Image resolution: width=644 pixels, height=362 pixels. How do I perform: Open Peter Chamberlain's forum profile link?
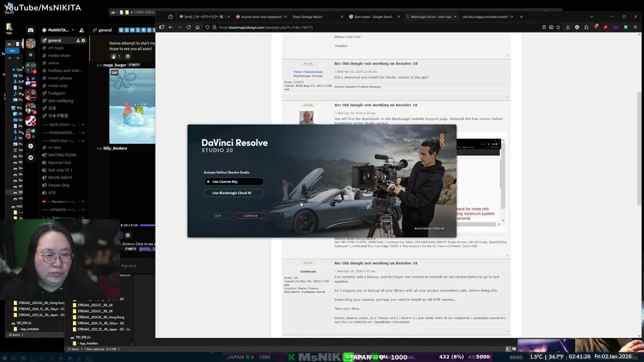pyautogui.click(x=308, y=72)
